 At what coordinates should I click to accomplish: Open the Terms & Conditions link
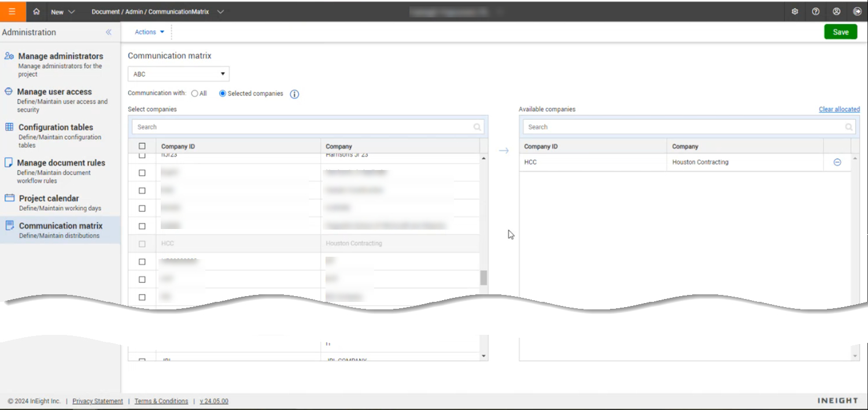tap(161, 401)
